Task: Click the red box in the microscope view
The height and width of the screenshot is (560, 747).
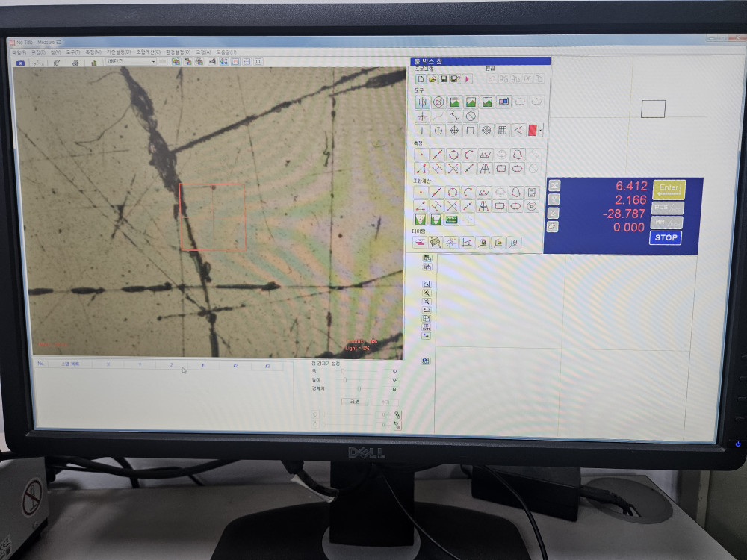Action: pos(213,217)
